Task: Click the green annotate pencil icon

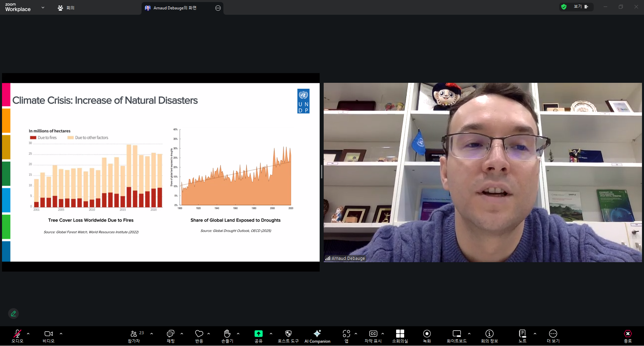Action: pyautogui.click(x=13, y=313)
